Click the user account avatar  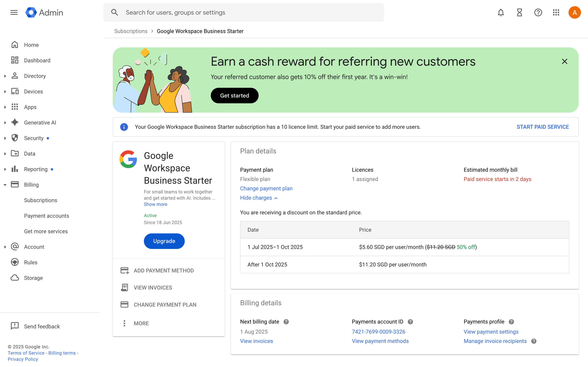click(574, 12)
